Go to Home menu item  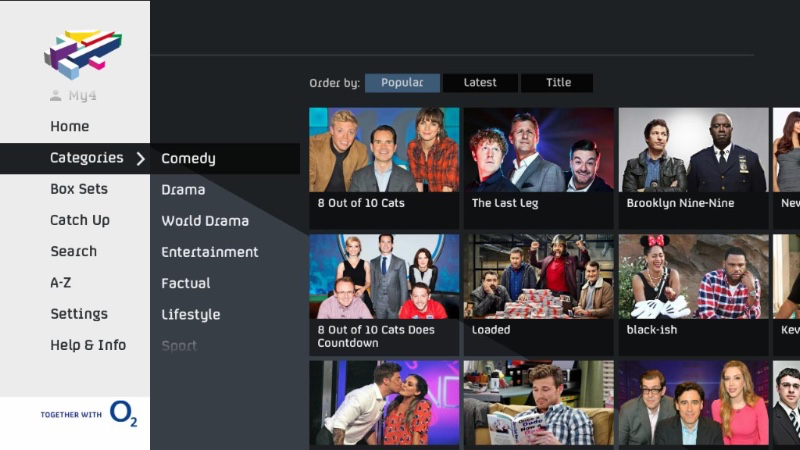coord(69,127)
